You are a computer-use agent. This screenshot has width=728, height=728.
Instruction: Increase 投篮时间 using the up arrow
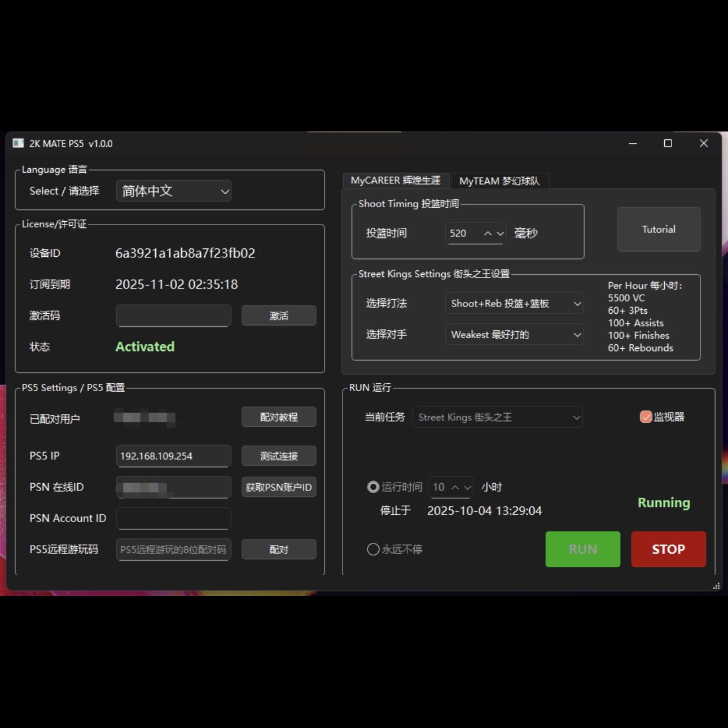(488, 233)
